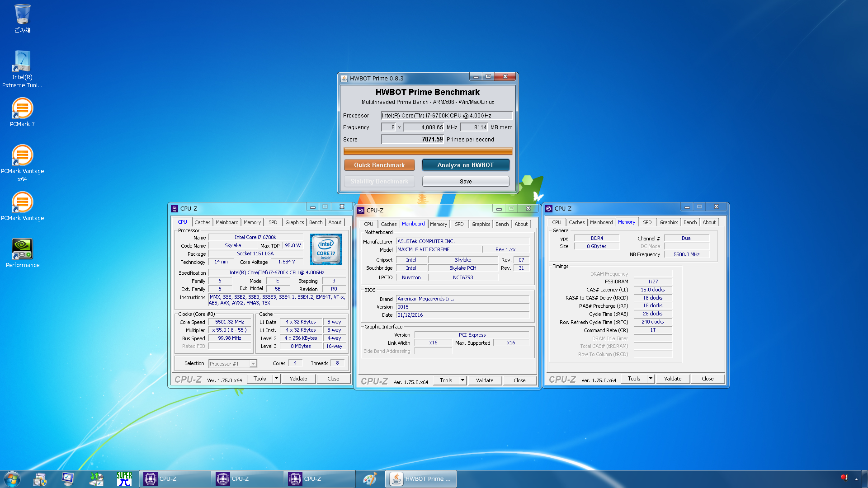Image resolution: width=868 pixels, height=488 pixels.
Task: Click NB Frequency value 5500.0 MHz
Action: [686, 254]
